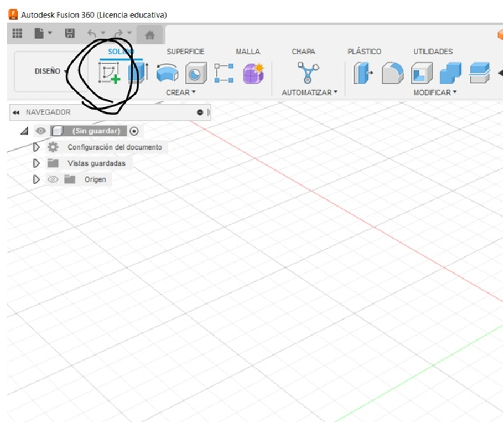Click the (Sin guardar) component cube icon
This screenshot has height=422, width=504.
(x=58, y=131)
